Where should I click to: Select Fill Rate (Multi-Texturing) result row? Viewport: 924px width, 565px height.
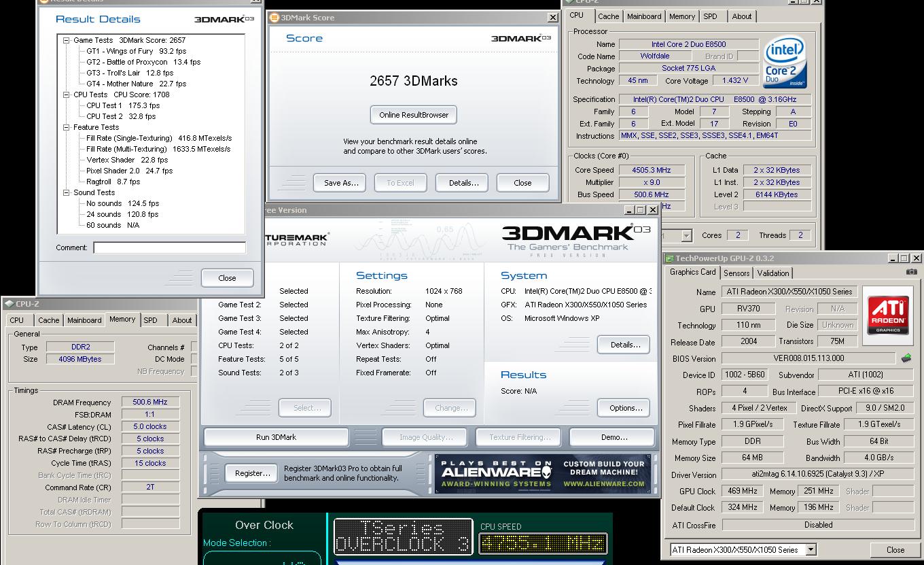[x=158, y=149]
